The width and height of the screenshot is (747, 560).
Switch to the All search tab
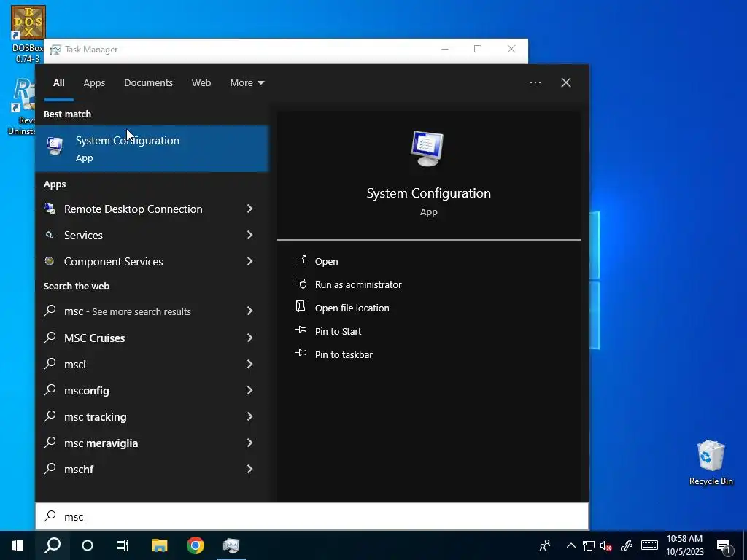click(x=58, y=83)
